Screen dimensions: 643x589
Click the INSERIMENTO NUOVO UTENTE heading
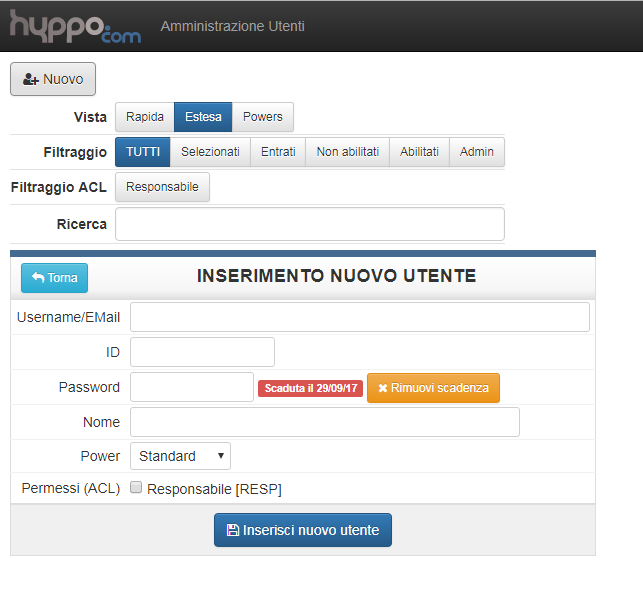pos(336,276)
